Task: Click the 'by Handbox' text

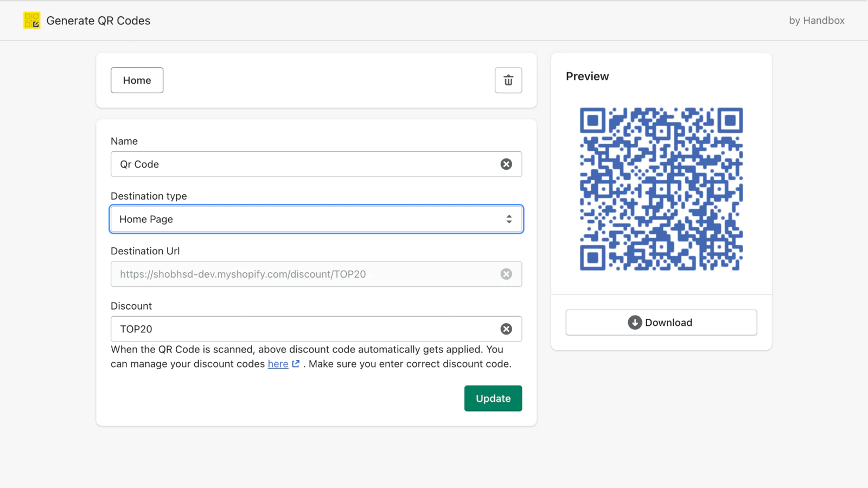Action: pos(816,21)
